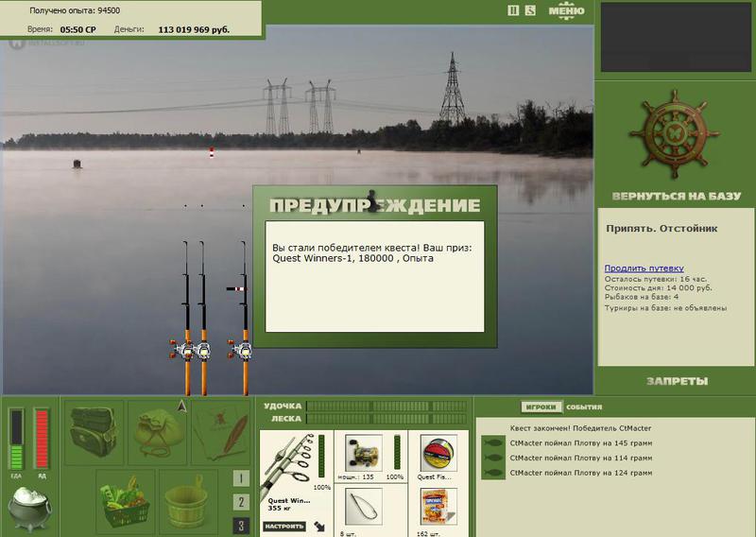This screenshot has width=756, height=537.
Task: Expand tackle panel with the arrow icon
Action: [319, 526]
